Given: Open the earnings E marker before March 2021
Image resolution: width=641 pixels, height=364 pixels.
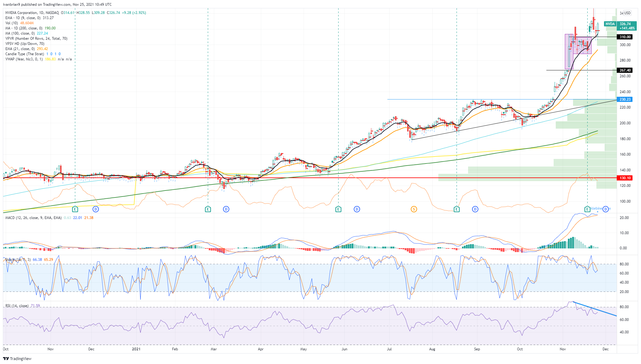Looking at the screenshot, I should coord(208,209).
